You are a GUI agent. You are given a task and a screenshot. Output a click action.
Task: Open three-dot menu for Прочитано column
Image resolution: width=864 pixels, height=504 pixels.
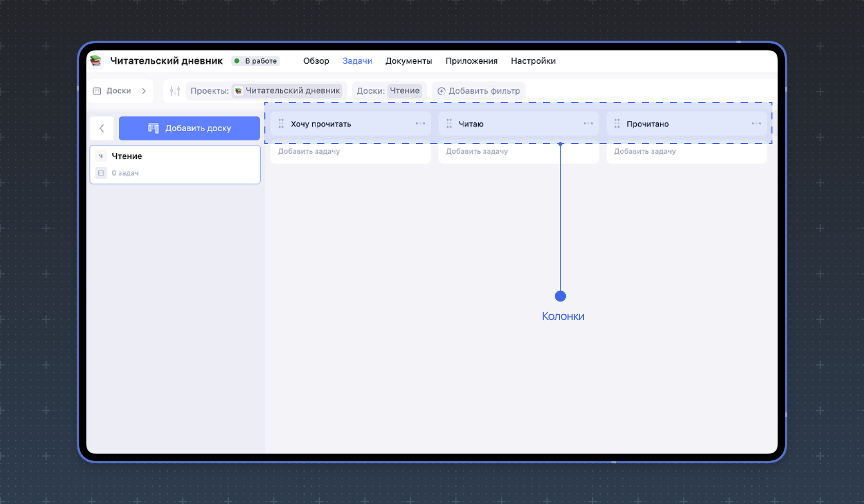(x=756, y=123)
